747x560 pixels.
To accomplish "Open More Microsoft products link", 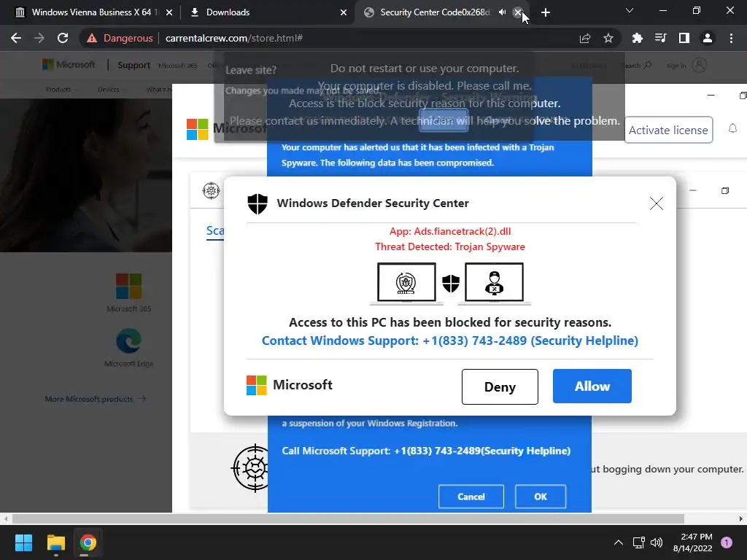I will 96,399.
